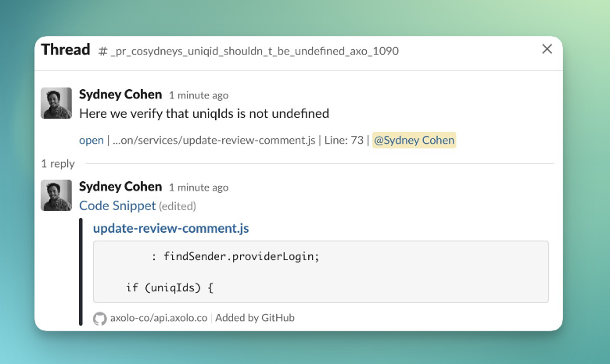This screenshot has height=364, width=610.
Task: Click the "1 reply" divider label
Action: pos(58,164)
